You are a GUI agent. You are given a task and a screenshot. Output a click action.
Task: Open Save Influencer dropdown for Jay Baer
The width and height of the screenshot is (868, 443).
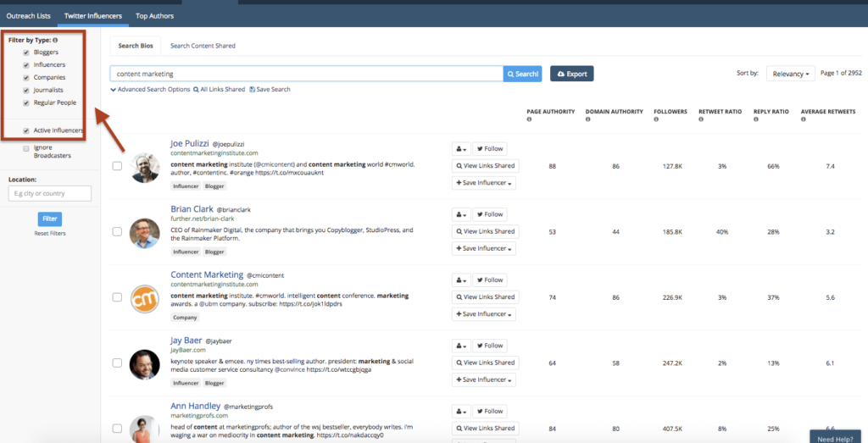click(x=484, y=380)
